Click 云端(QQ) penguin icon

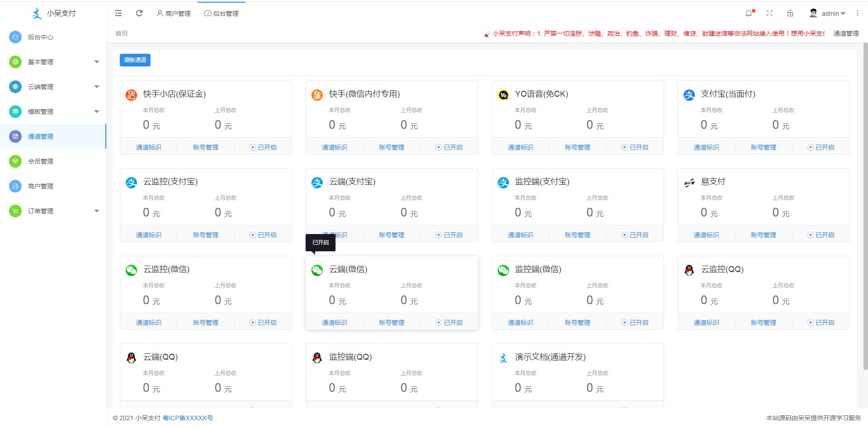tap(131, 358)
